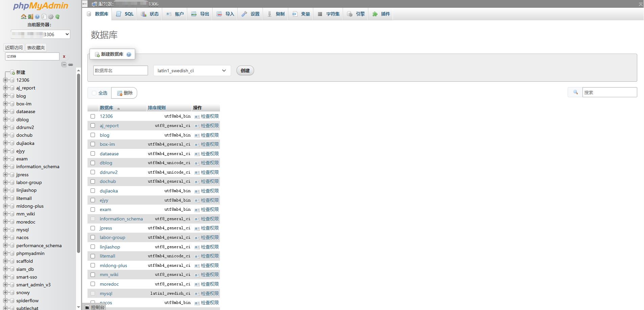This screenshot has height=310, width=644.
Task: Click the magnifier search icon
Action: pos(575,92)
